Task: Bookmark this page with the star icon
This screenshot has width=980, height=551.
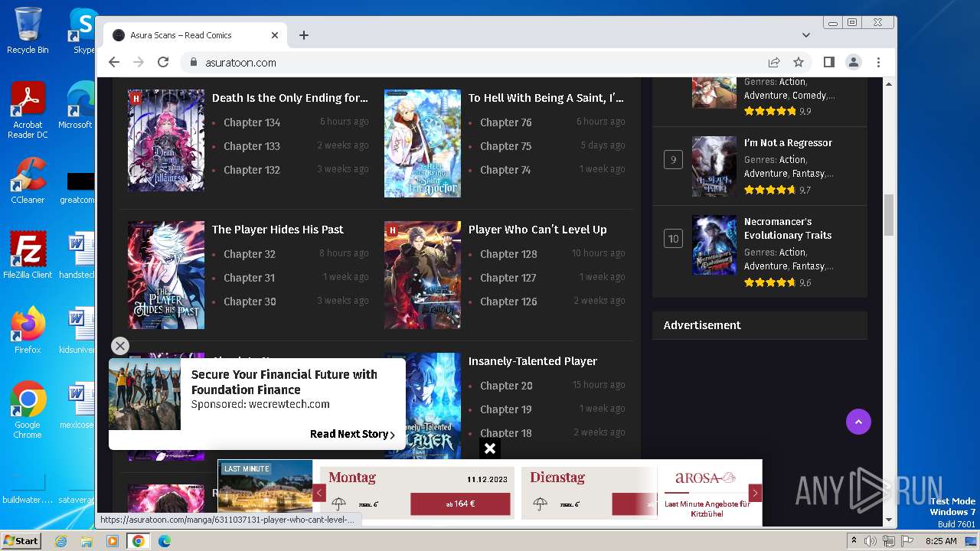Action: coord(799,63)
